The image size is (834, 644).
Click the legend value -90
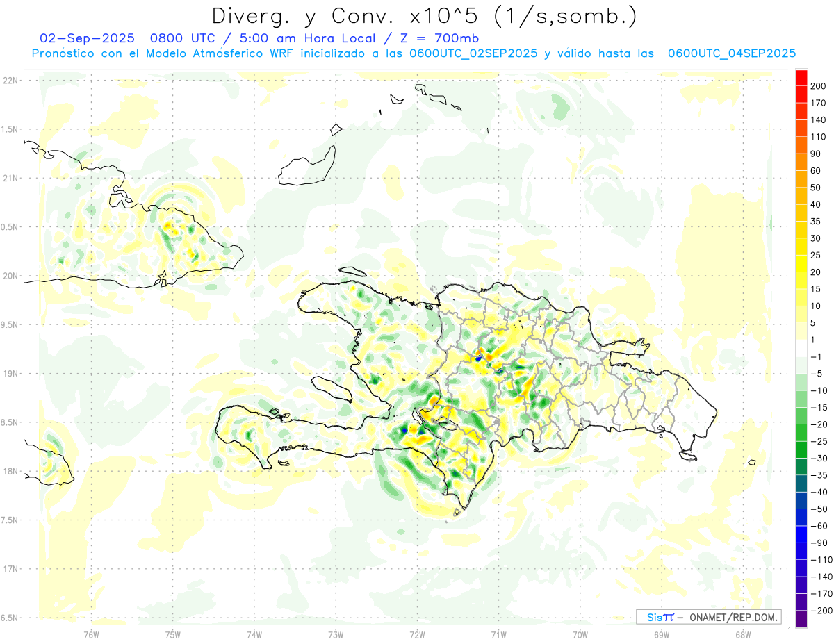(819, 543)
